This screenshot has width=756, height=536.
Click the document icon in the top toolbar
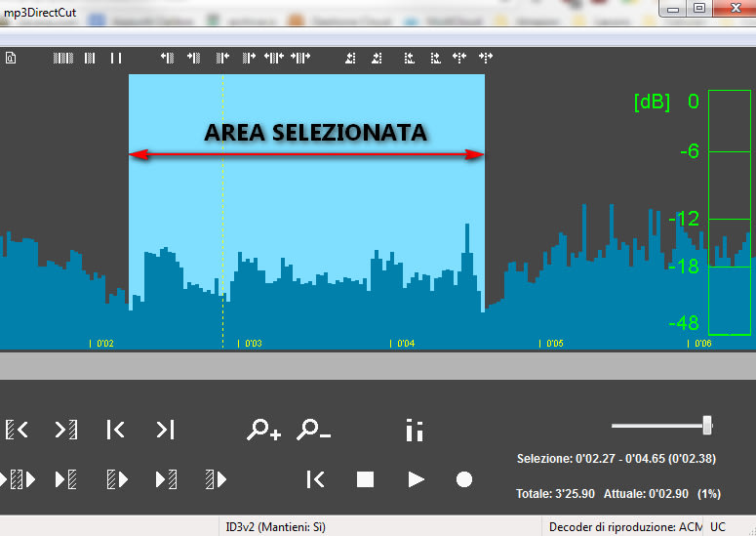pos(11,58)
